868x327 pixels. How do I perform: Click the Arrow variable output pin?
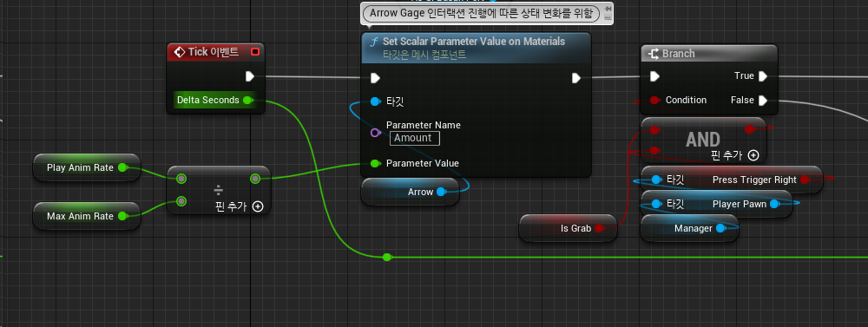[441, 192]
